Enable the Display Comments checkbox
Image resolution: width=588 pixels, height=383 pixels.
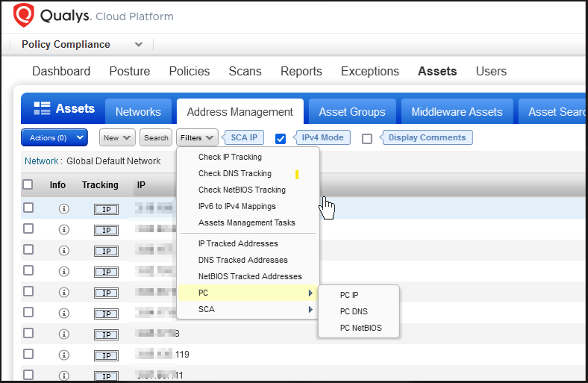[x=367, y=138]
